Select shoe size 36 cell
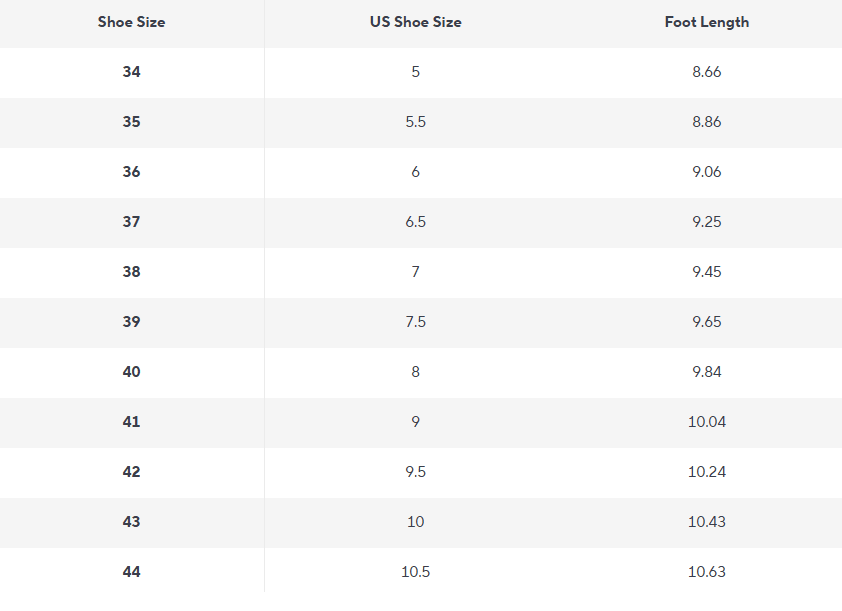The image size is (842, 611). pos(132,172)
